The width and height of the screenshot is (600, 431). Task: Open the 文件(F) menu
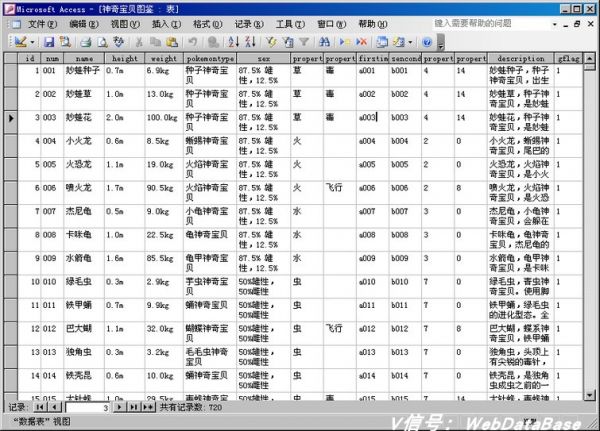point(42,24)
